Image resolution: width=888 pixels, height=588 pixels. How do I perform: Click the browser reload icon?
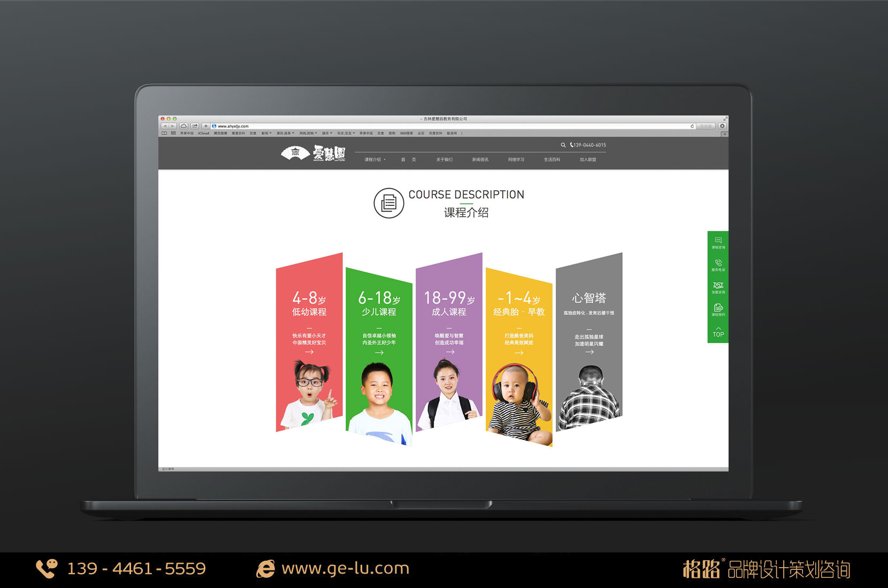(692, 126)
